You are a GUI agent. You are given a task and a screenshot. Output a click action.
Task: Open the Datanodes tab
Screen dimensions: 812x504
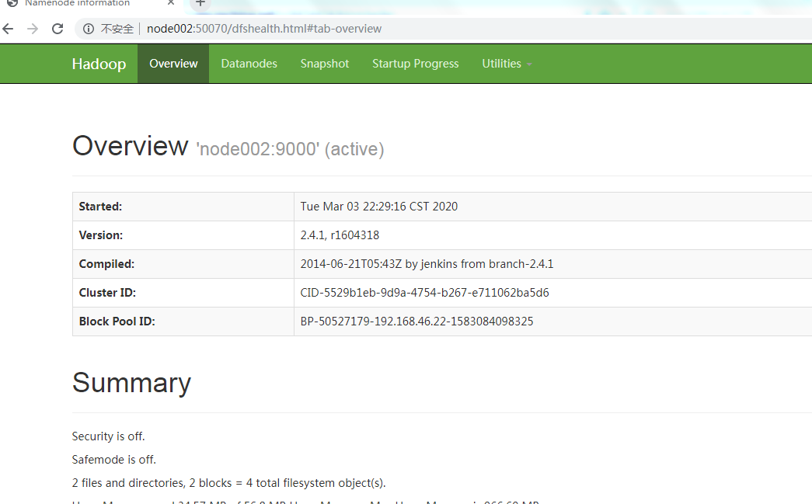point(249,64)
